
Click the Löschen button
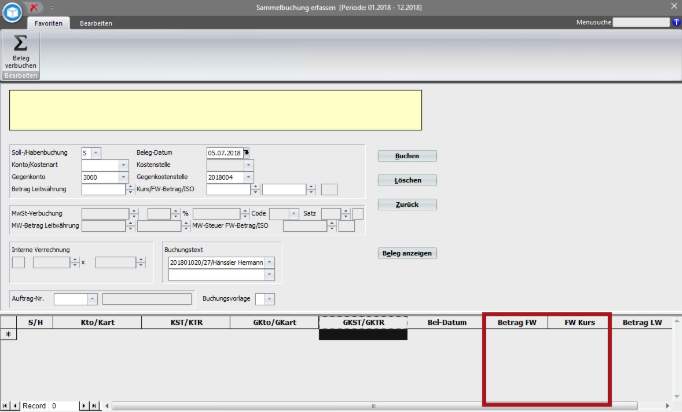(x=406, y=180)
